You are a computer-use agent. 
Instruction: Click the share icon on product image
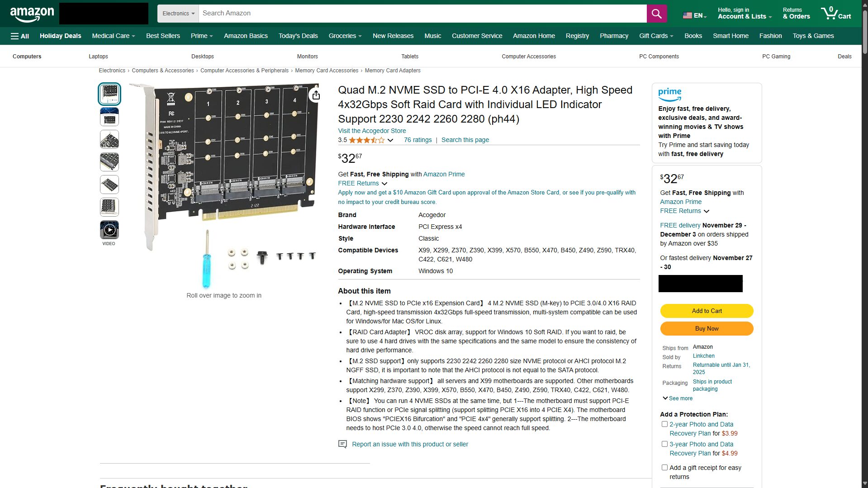coord(316,95)
